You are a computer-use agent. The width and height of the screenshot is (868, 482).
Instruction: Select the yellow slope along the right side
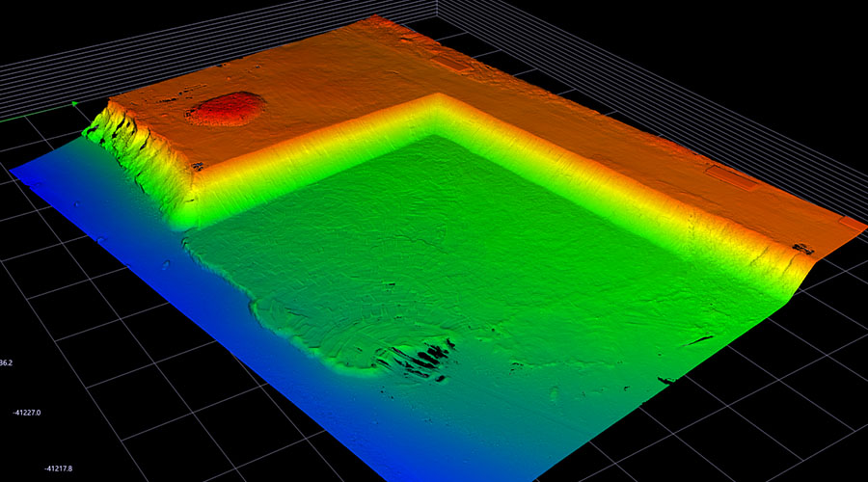tap(656, 193)
